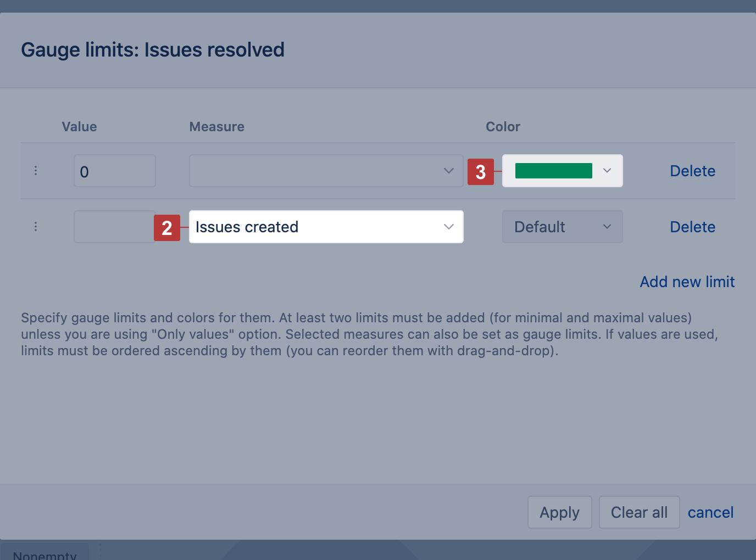Screen dimensions: 756x560
Task: Click the empty Value field in the second row
Action: click(x=114, y=226)
